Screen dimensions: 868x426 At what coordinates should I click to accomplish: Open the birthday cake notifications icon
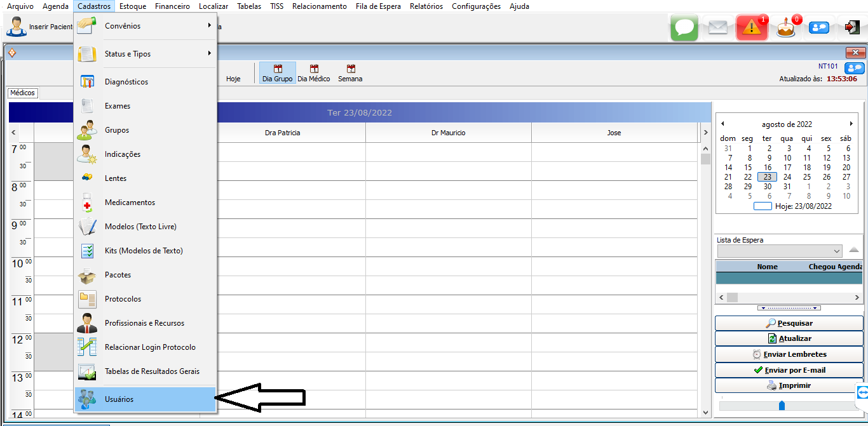(x=786, y=28)
